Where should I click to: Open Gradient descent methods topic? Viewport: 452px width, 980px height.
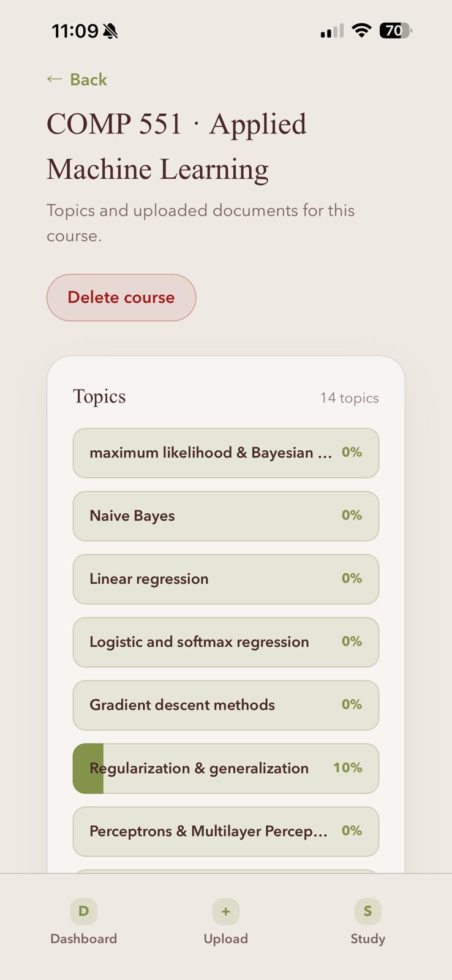click(x=226, y=705)
